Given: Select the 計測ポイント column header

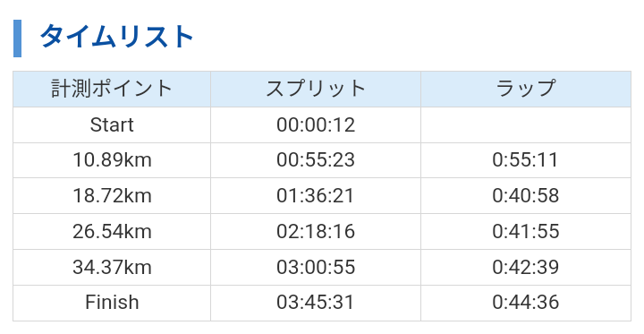Looking at the screenshot, I should coord(112,89).
